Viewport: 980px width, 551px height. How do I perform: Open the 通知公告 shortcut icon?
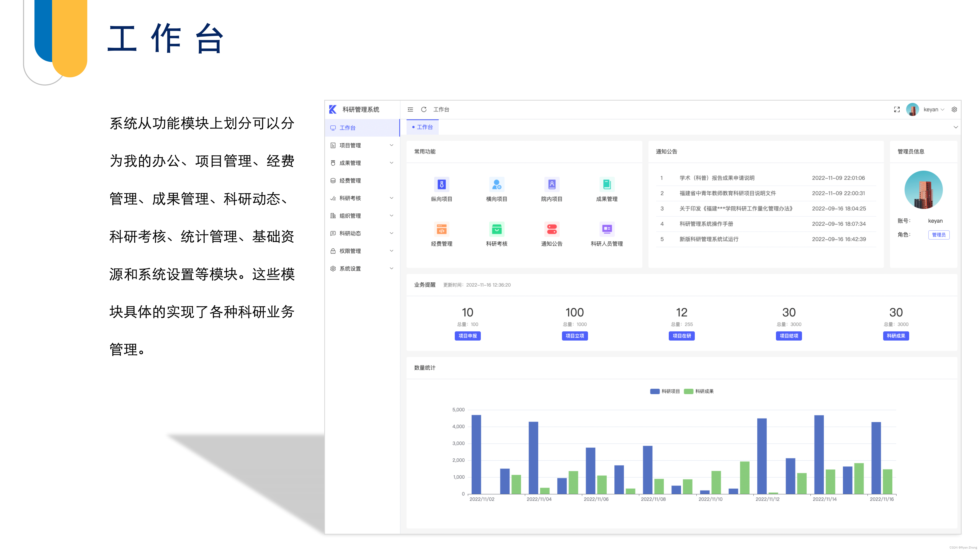[552, 229]
